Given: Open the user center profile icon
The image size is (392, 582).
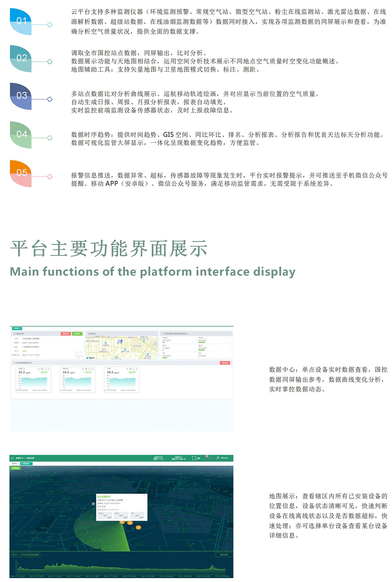Looking at the screenshot, I should coord(218,458).
